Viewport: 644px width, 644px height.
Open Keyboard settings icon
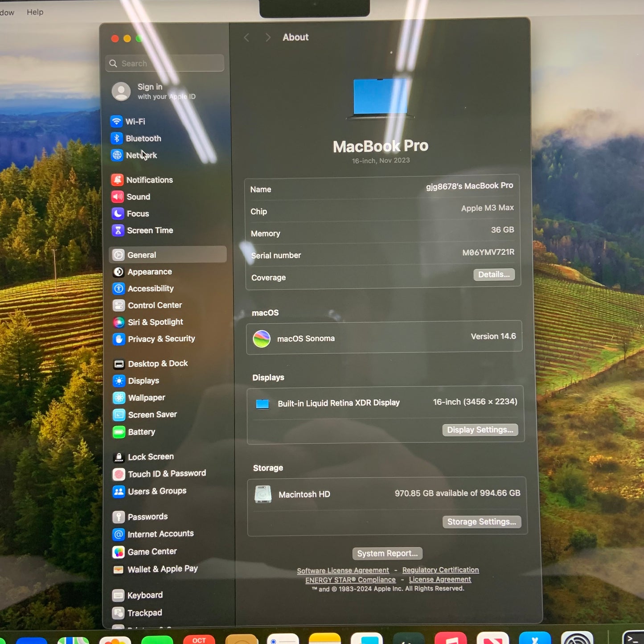118,595
